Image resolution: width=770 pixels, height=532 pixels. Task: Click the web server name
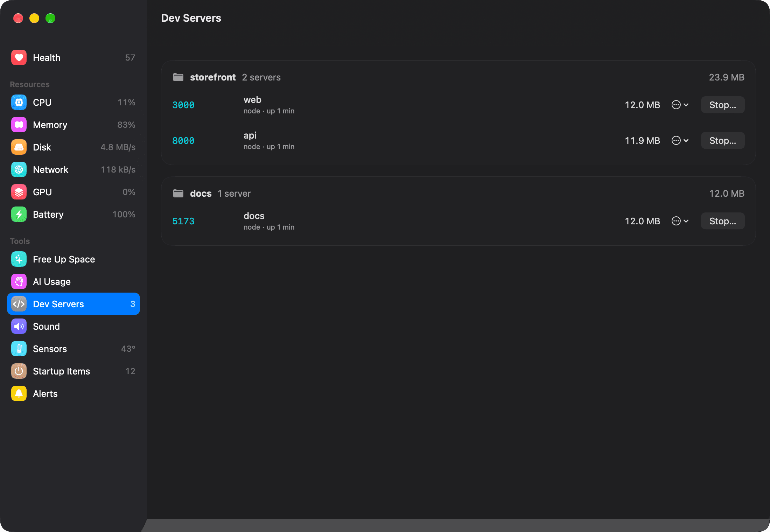tap(252, 100)
